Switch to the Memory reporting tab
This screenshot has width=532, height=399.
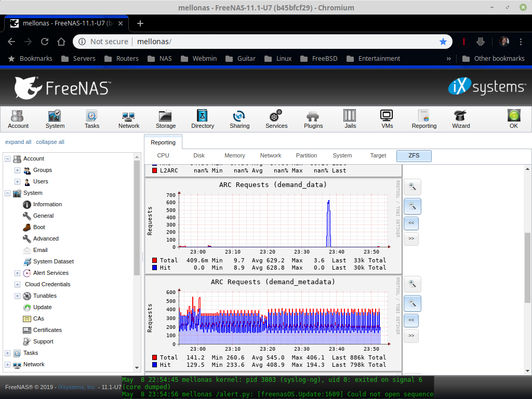[234, 155]
